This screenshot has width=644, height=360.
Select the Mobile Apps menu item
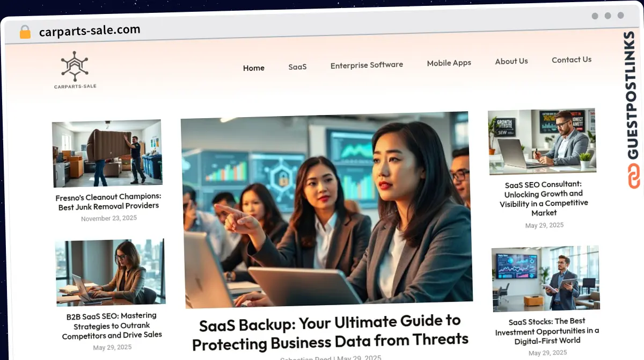[449, 63]
